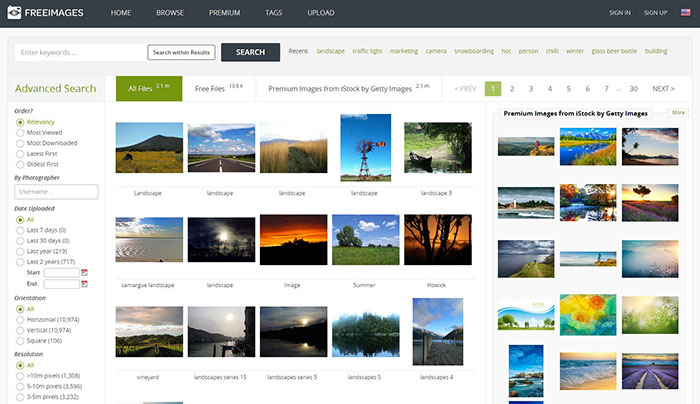
Task: Open the windmill landscape thumbnail
Action: (365, 147)
